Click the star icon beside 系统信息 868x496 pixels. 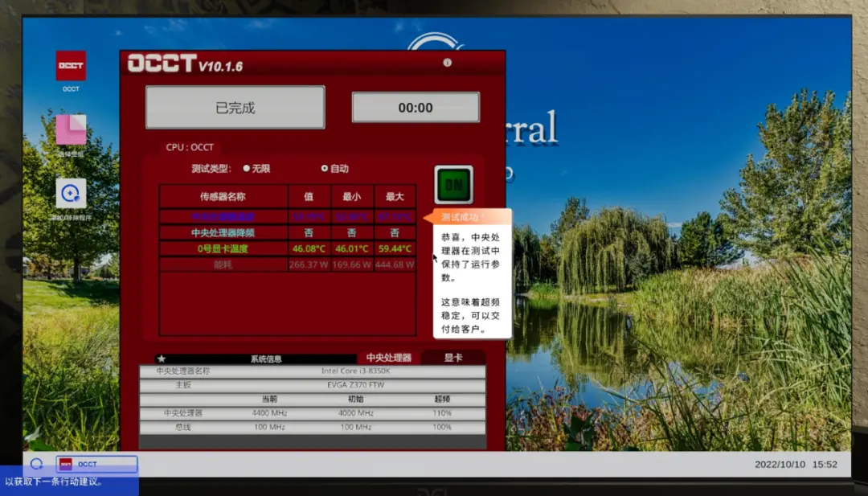[162, 359]
